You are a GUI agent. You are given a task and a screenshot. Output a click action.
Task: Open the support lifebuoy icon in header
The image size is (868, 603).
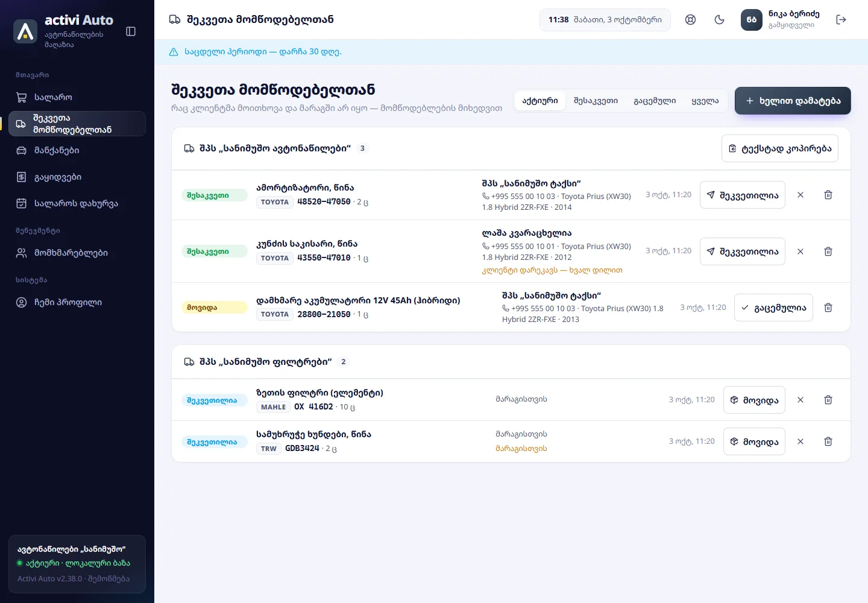[691, 20]
